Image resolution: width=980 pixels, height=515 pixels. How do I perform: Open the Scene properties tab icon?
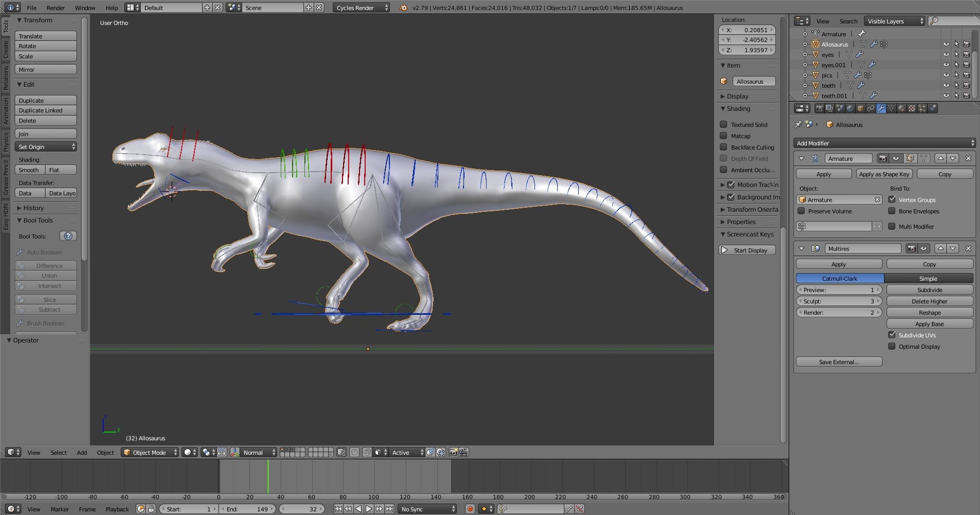point(840,108)
